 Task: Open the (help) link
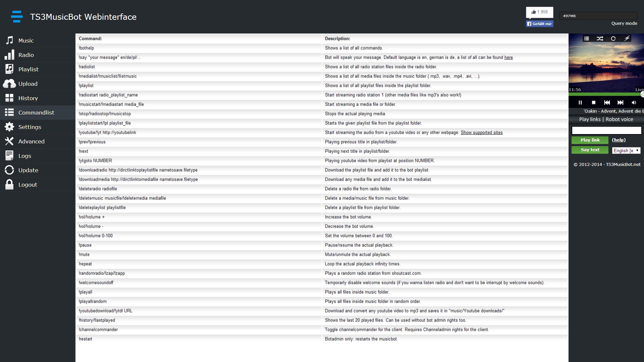tap(619, 140)
